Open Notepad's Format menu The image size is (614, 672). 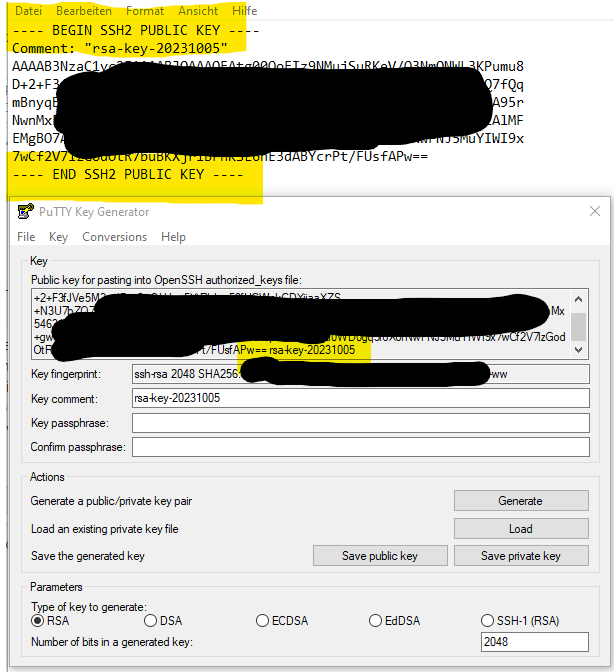click(145, 11)
